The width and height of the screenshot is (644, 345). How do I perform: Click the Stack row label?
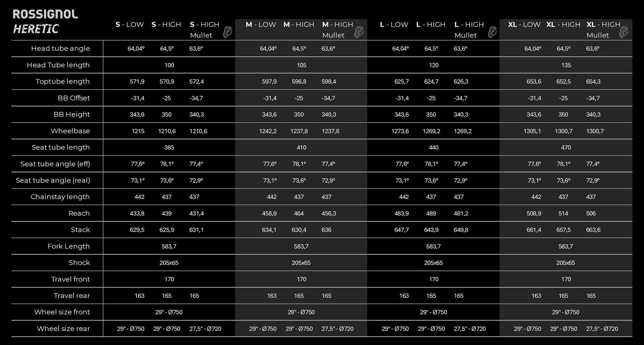click(80, 230)
